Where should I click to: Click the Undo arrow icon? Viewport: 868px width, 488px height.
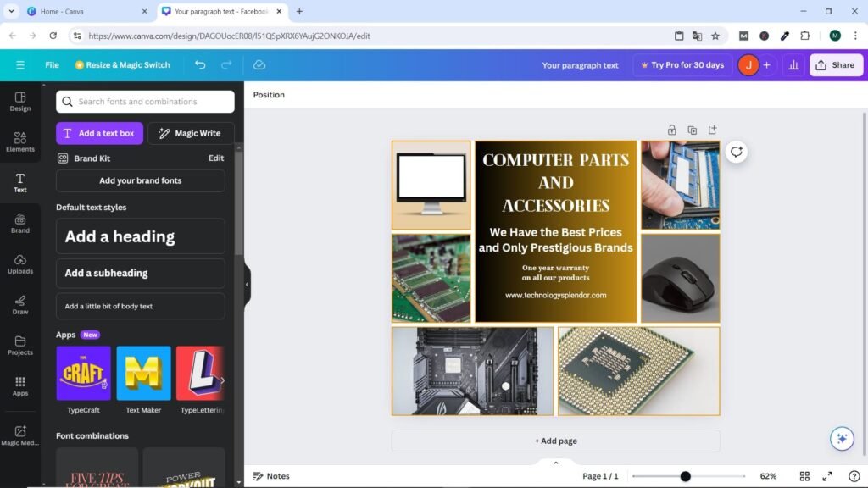click(x=200, y=65)
